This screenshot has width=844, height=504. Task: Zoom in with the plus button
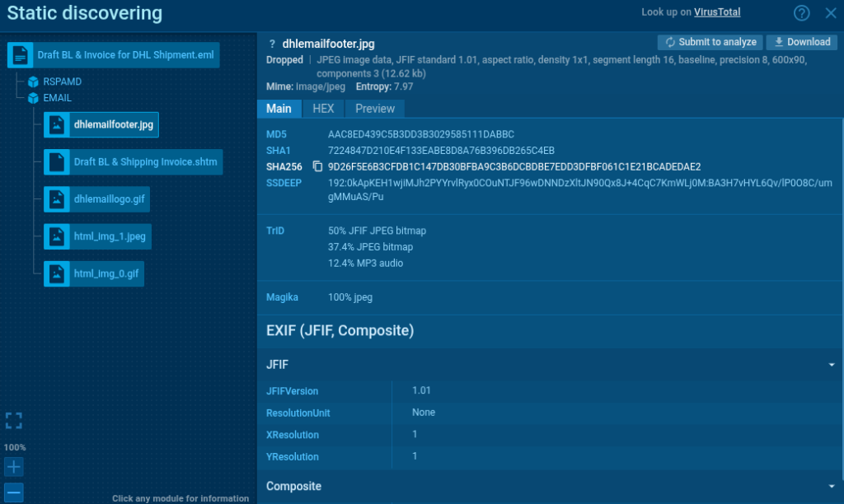coord(14,467)
